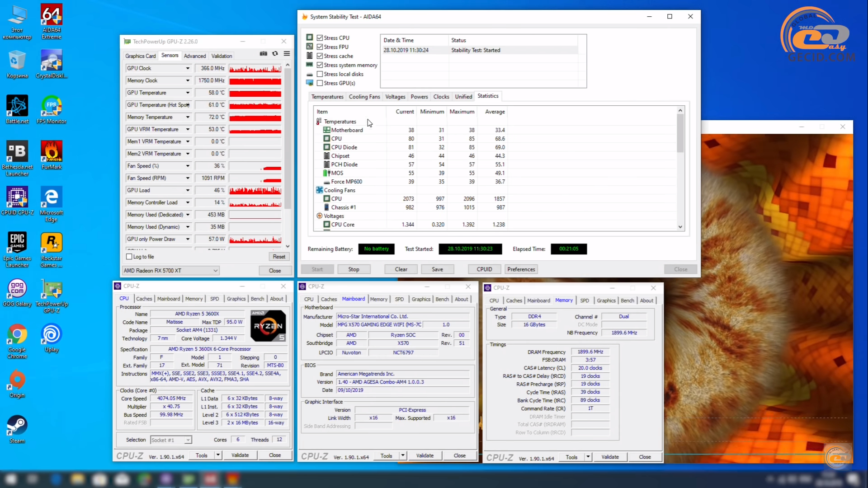
Task: Open Google Chrome desktop icon
Action: coord(17,341)
